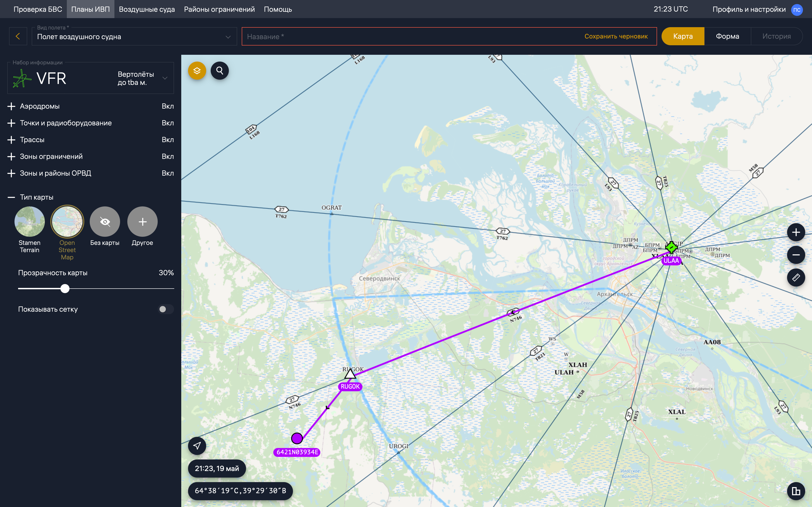Click the bottom-right panel layout icon
The width and height of the screenshot is (812, 507).
pyautogui.click(x=796, y=491)
